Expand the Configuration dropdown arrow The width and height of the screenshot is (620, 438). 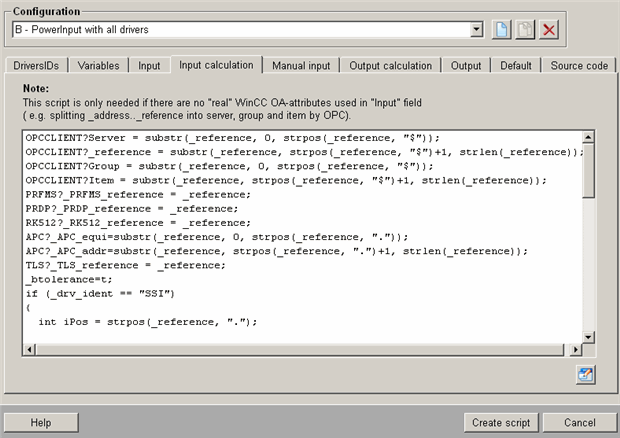point(476,30)
